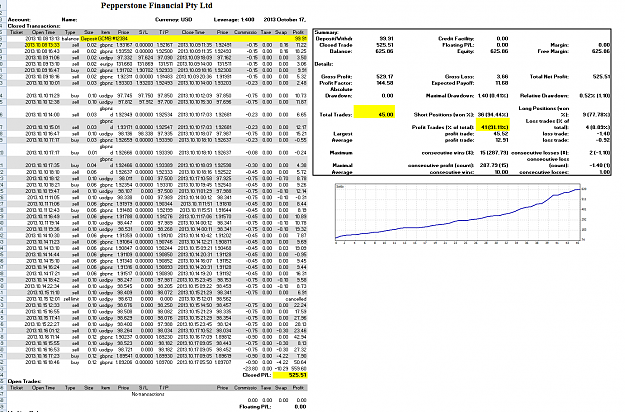Click Profit Trades (% of total) label
625x412 pixels.
443,128
